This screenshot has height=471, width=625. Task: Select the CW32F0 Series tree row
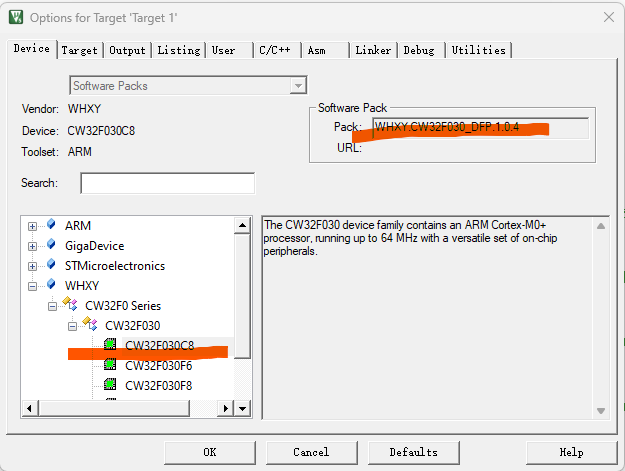coord(123,306)
